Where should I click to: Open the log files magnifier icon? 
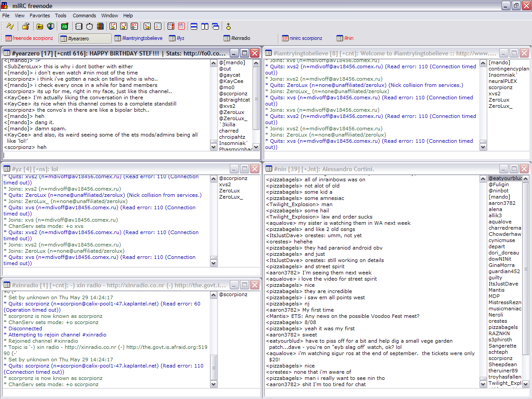coord(158,26)
